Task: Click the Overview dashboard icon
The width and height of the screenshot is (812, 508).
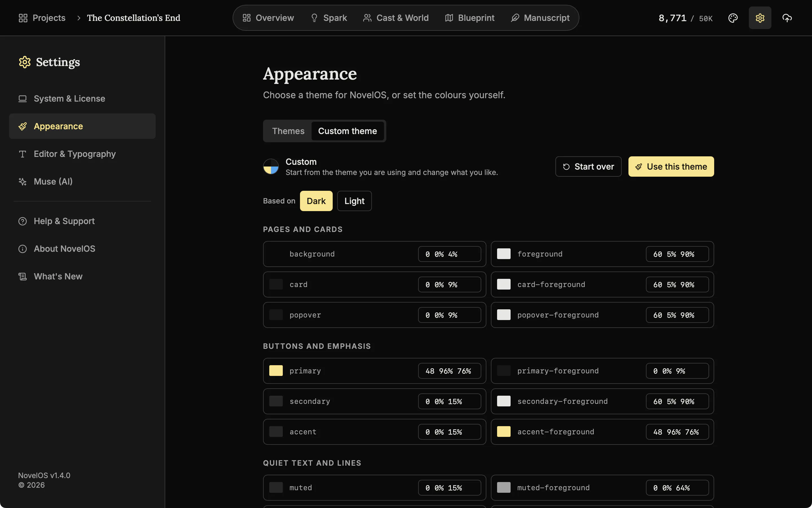Action: (x=247, y=18)
